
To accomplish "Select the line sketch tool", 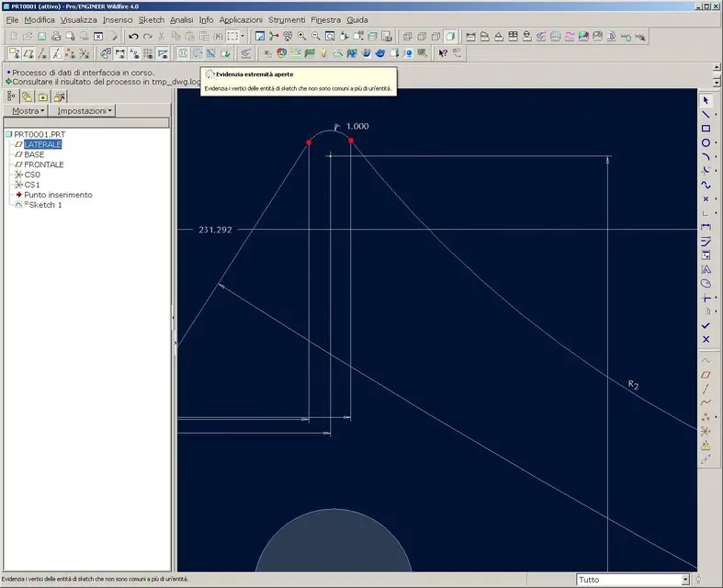I will pyautogui.click(x=706, y=114).
